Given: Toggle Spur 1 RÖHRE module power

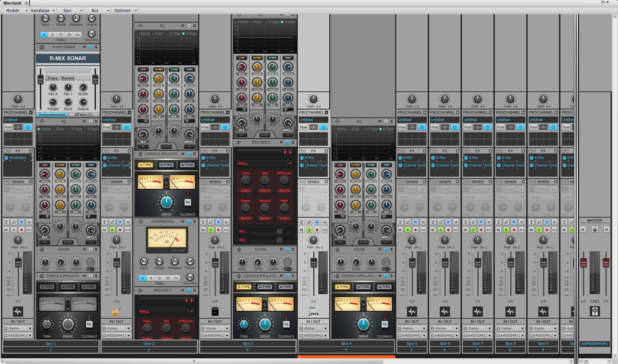Looking at the screenshot, I should pos(90,249).
